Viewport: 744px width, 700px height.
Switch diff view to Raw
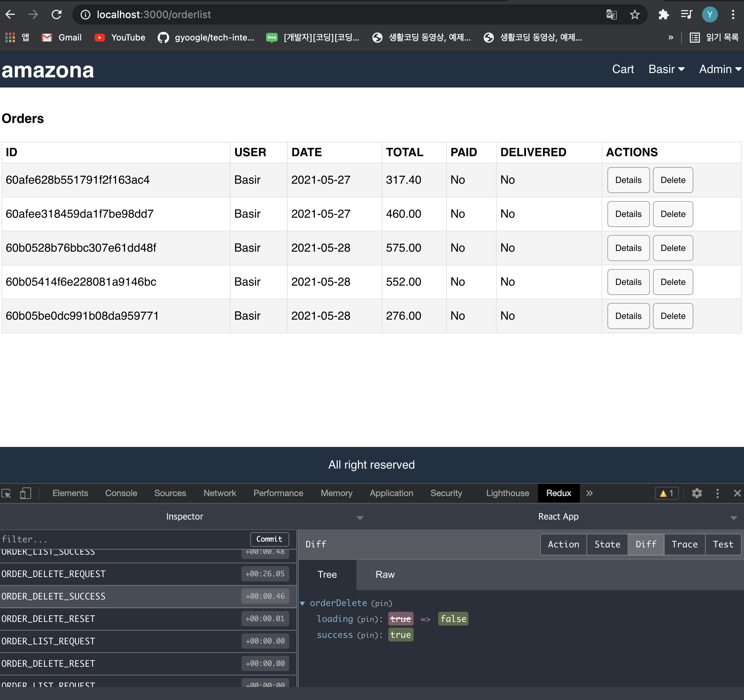(385, 575)
